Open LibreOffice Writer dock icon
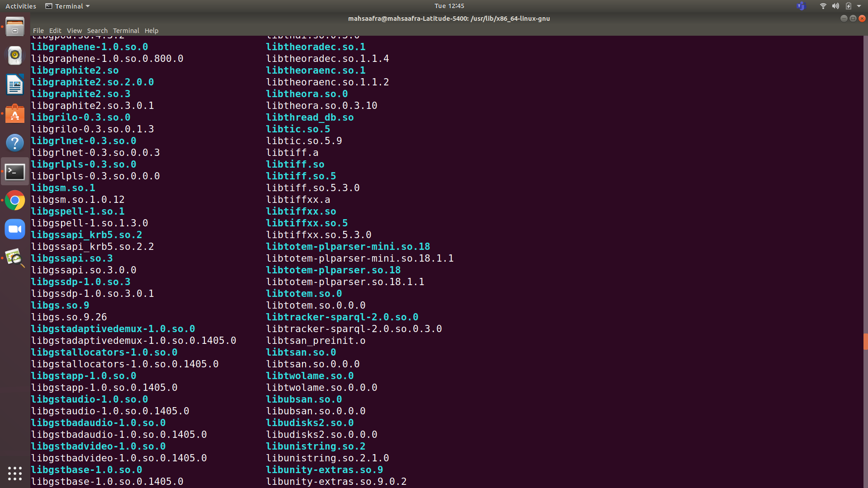This screenshot has width=868, height=488. pyautogui.click(x=15, y=84)
